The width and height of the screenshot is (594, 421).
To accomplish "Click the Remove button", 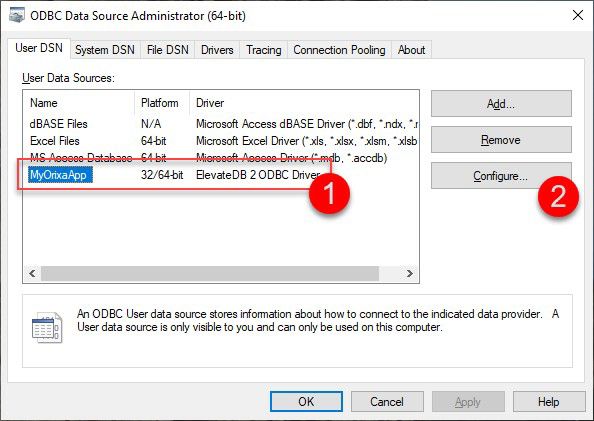I will 501,140.
